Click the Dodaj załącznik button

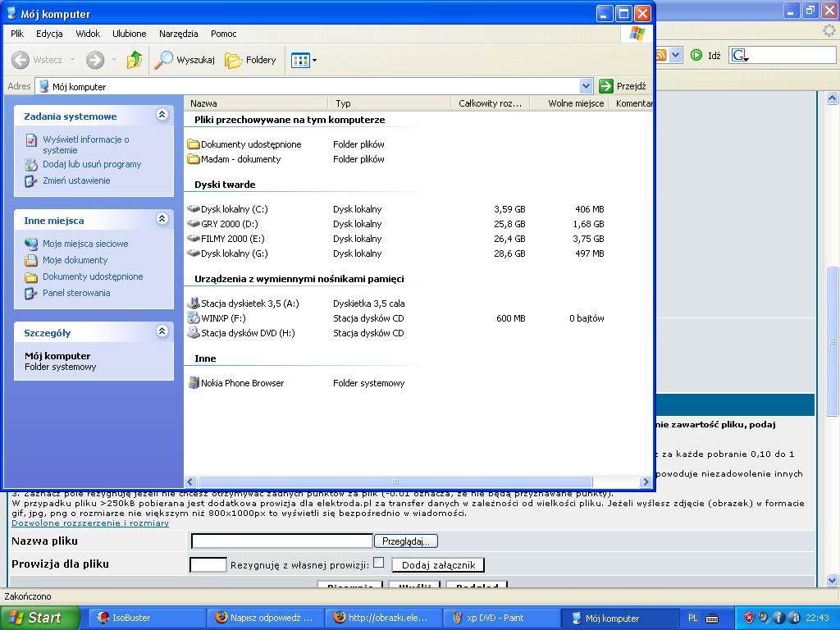tap(438, 564)
